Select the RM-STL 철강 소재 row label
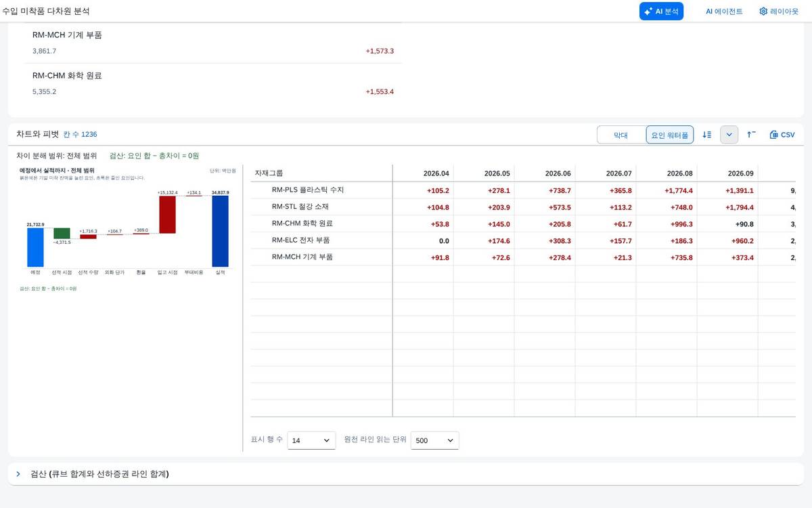The height and width of the screenshot is (508, 812). pyautogui.click(x=300, y=207)
